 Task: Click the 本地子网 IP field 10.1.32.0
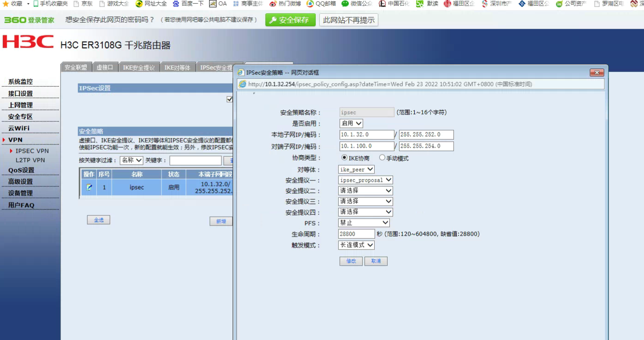pyautogui.click(x=367, y=135)
